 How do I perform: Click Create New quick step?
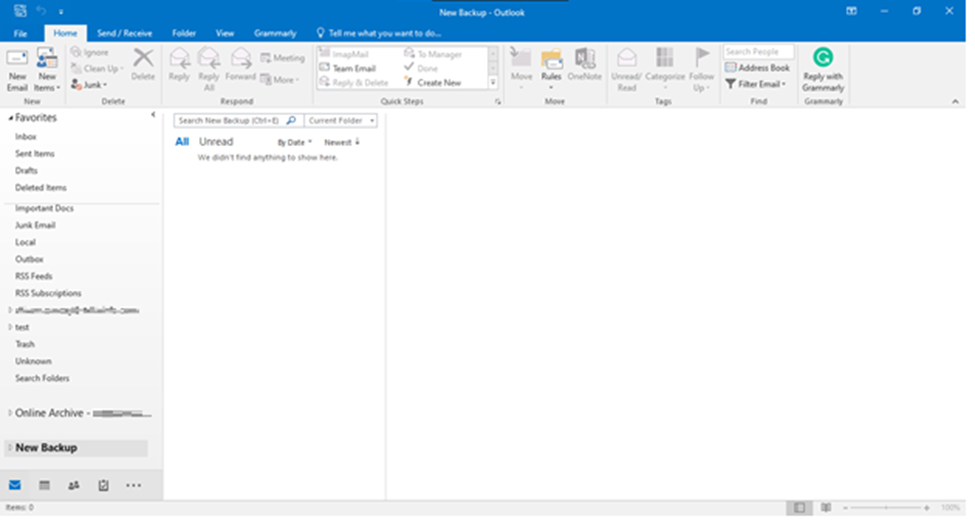tap(433, 83)
